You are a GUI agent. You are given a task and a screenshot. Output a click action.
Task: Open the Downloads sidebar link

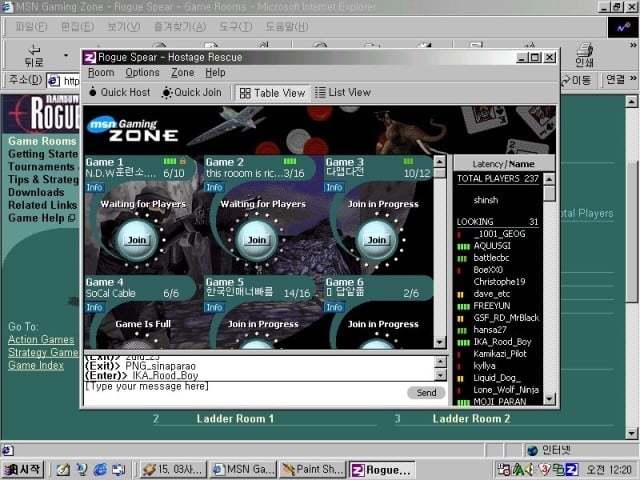point(36,192)
